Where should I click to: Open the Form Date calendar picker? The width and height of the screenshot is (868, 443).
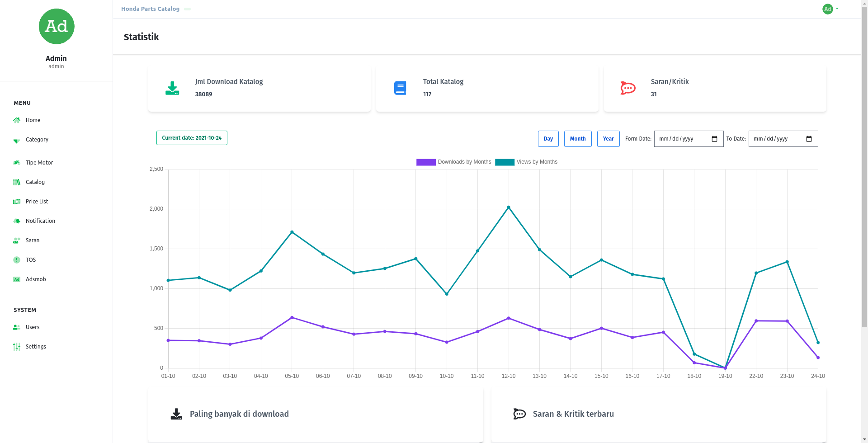point(714,139)
